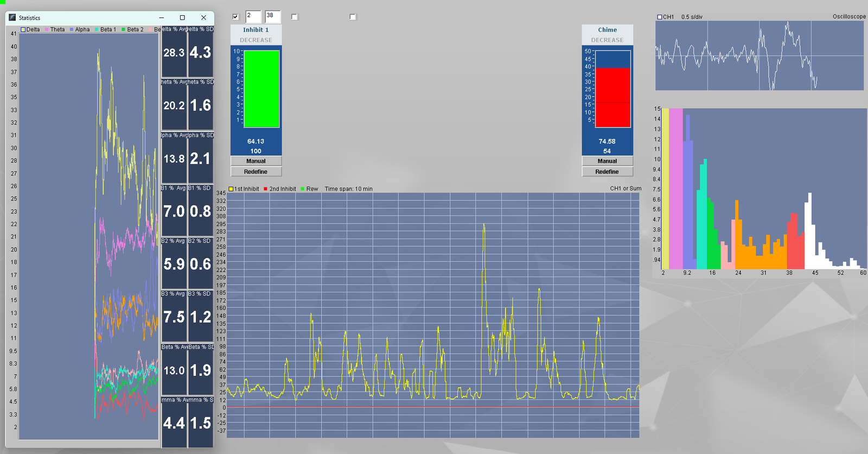Click the Beta % Avg value 13.0
This screenshot has width=868, height=454.
[174, 370]
